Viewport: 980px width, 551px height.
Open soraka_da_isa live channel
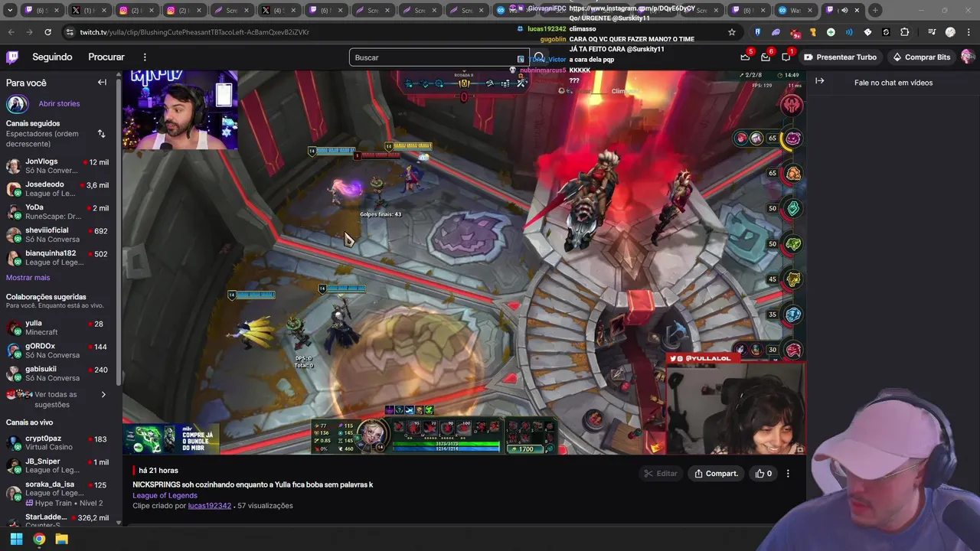[x=57, y=493]
